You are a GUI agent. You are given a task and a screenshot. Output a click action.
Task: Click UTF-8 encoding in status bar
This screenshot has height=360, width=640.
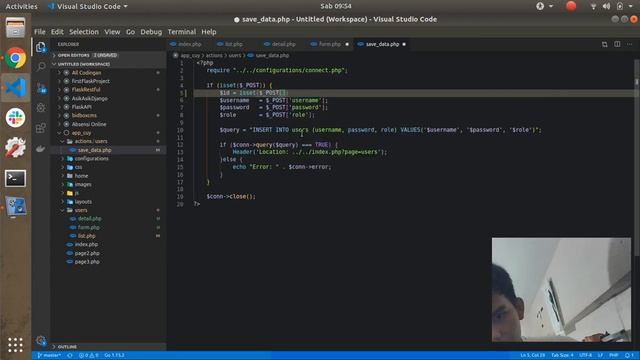(585, 356)
